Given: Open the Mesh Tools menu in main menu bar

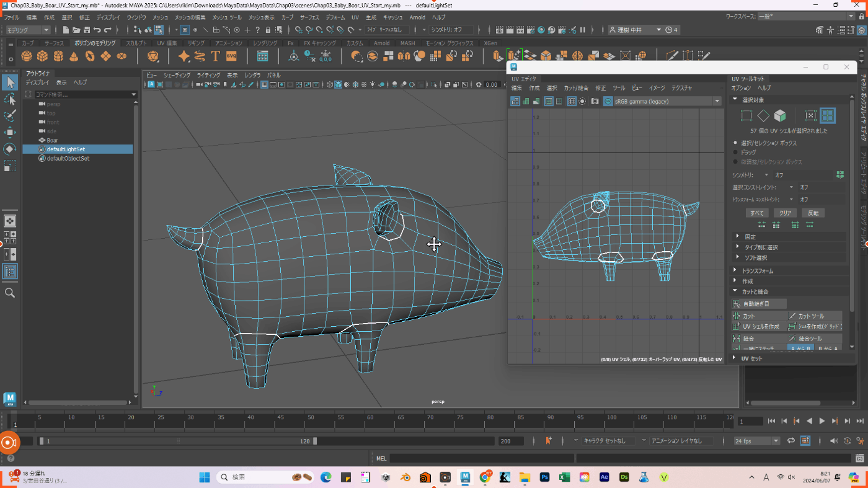Looking at the screenshot, I should coord(227,17).
